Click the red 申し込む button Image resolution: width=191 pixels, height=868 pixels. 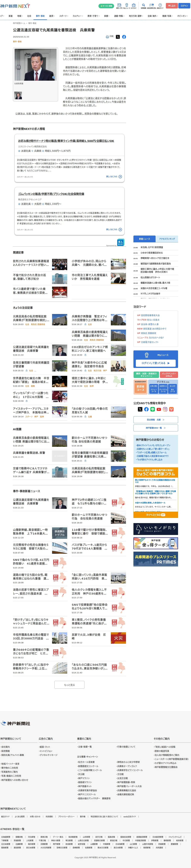[x=172, y=6]
